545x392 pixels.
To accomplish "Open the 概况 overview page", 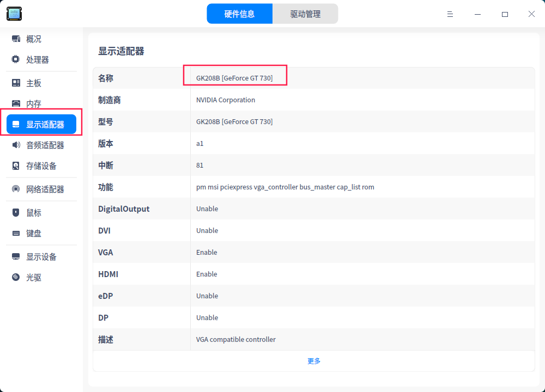I will tap(41, 39).
